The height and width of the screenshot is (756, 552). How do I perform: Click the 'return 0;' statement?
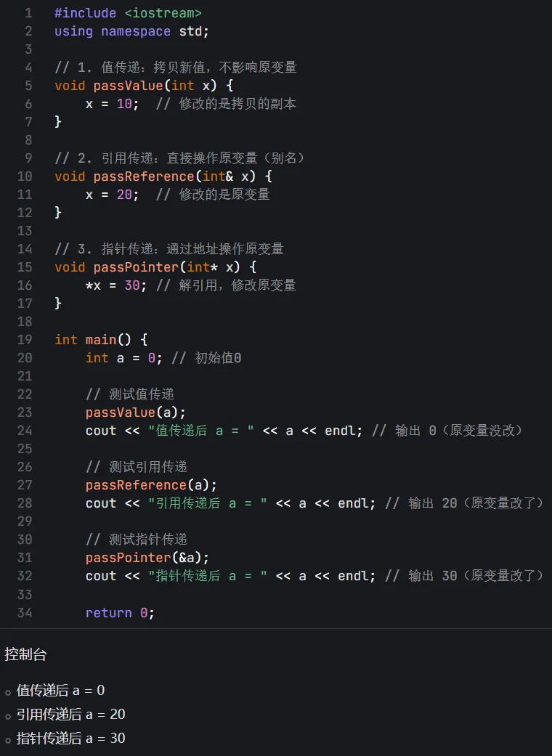120,613
